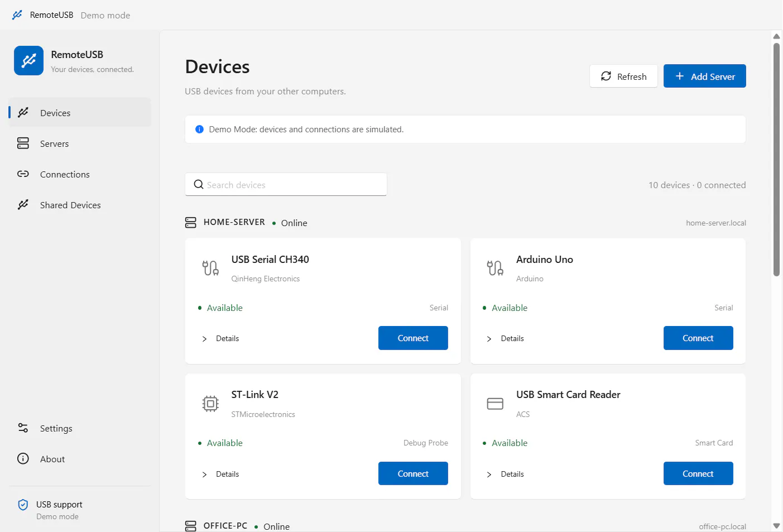Click the scrollbar down arrow

click(x=776, y=526)
